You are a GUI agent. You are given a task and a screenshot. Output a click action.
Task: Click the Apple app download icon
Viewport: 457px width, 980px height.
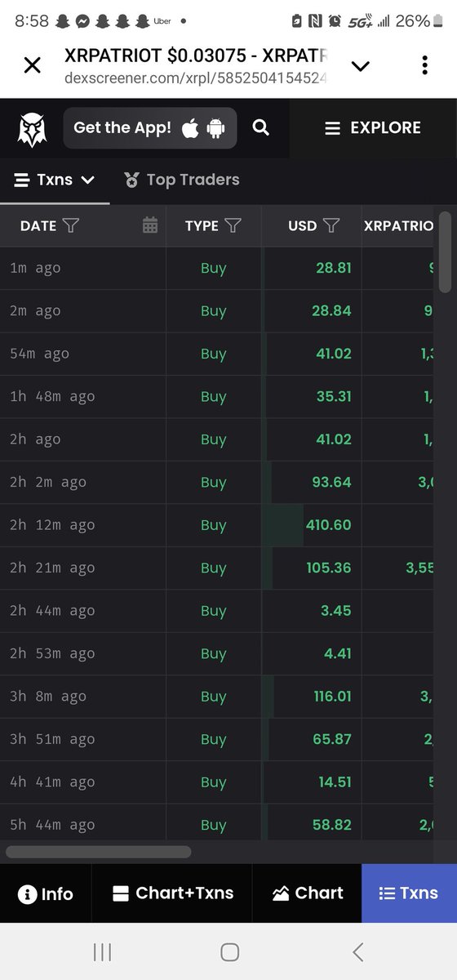pos(190,127)
